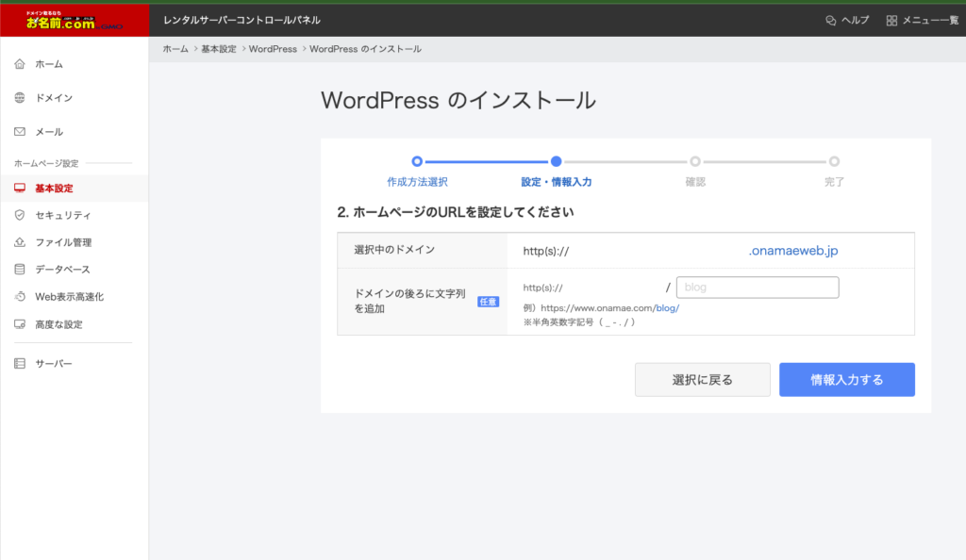Screen dimensions: 966x560
Task: Click the 基本設定 monitor icon
Action: click(x=20, y=188)
